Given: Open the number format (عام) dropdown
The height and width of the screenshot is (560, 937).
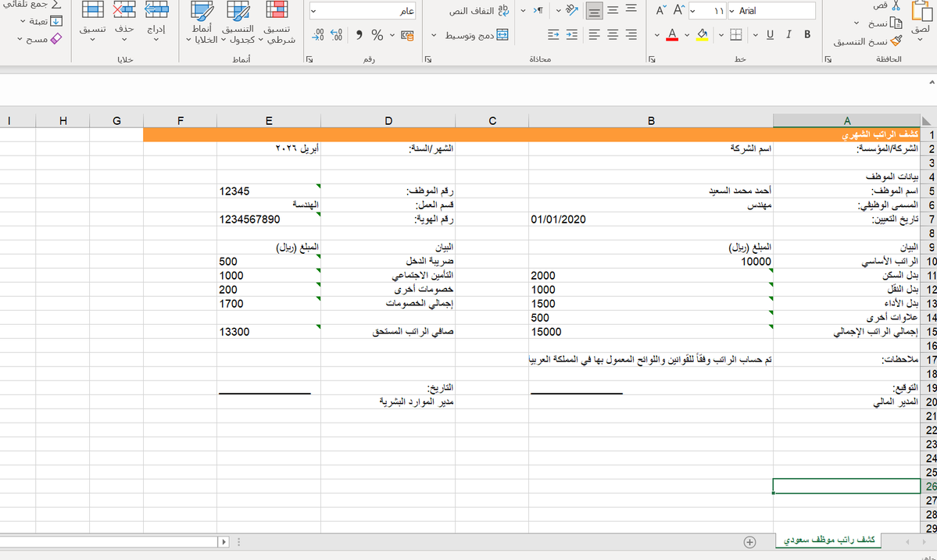Looking at the screenshot, I should tap(313, 11).
